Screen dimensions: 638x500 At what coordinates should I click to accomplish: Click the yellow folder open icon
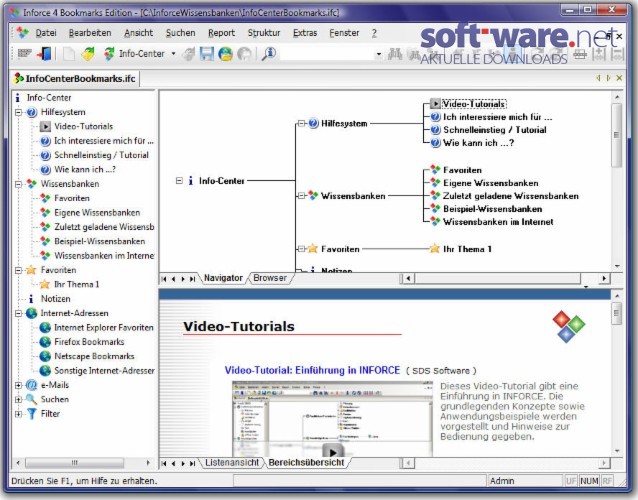click(x=87, y=53)
